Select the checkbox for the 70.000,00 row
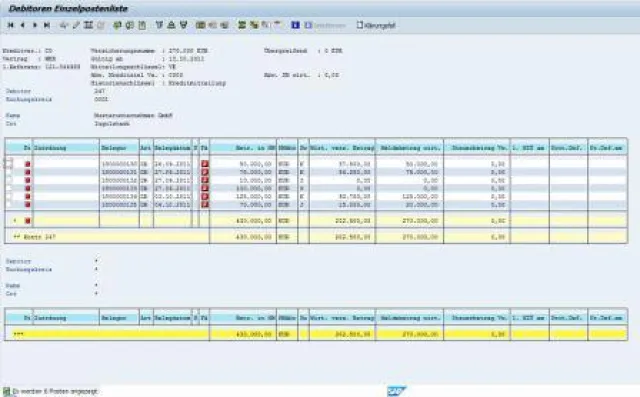The width and height of the screenshot is (640, 397). coord(9,205)
